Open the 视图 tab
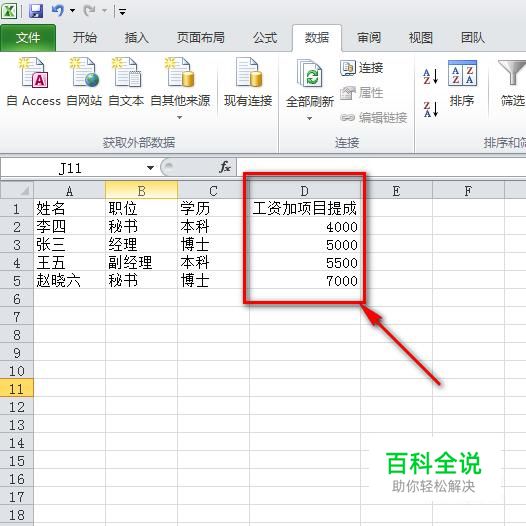 421,38
